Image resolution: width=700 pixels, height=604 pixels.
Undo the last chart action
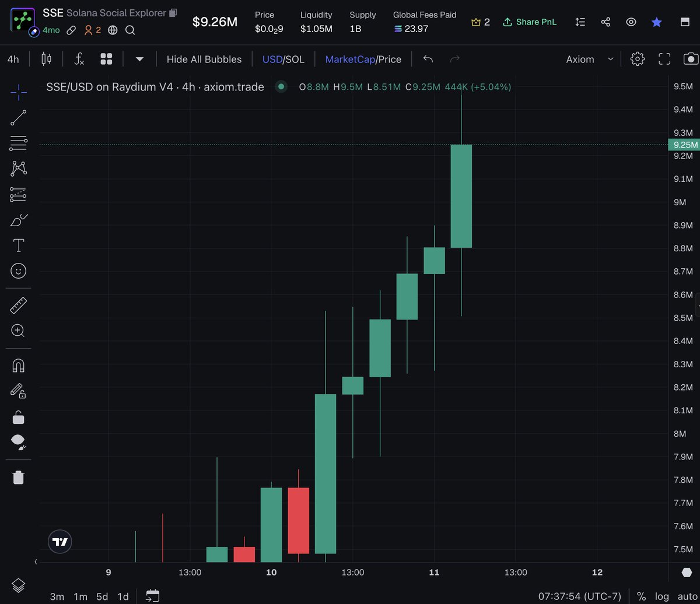point(428,59)
